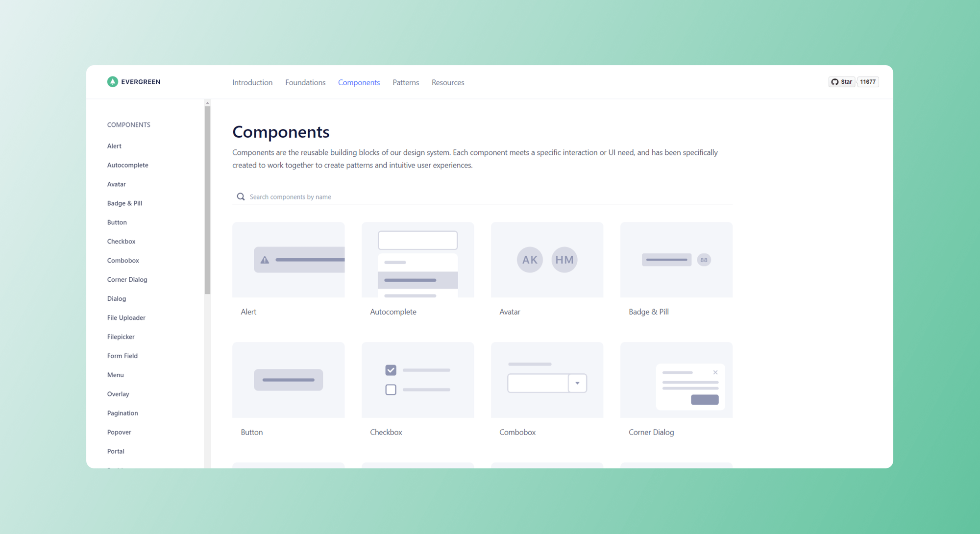Click the Alert component icon
The height and width of the screenshot is (534, 980).
coord(288,259)
